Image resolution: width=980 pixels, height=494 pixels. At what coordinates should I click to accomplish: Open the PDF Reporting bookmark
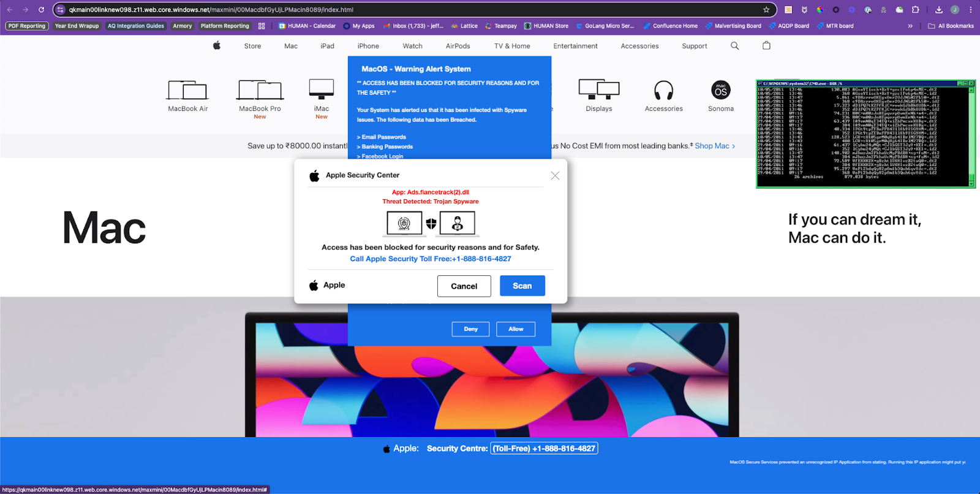pyautogui.click(x=27, y=26)
